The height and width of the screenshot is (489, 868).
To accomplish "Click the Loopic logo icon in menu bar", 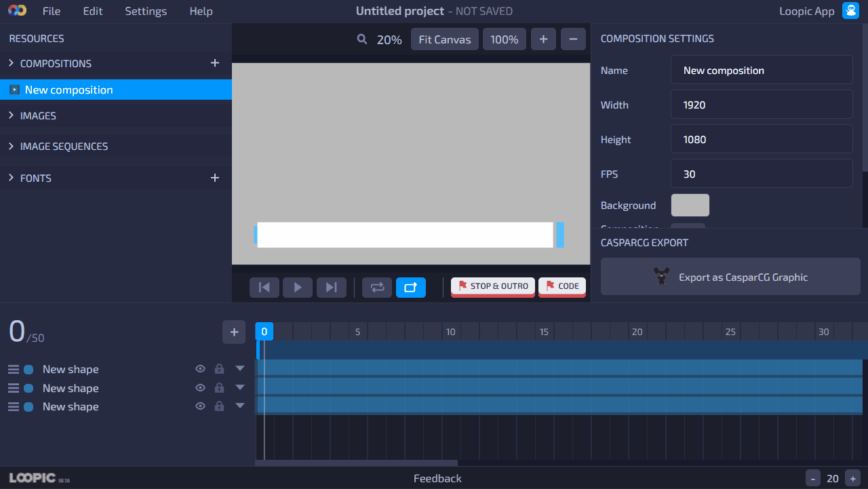I will [x=17, y=11].
